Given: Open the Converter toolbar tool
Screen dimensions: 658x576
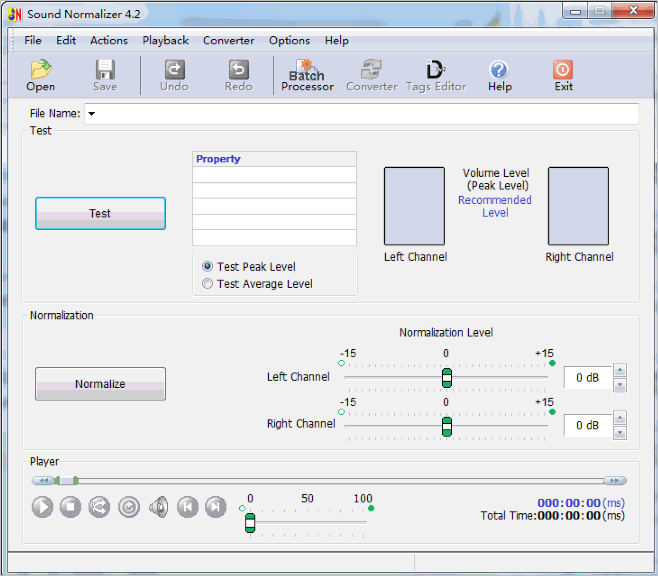Looking at the screenshot, I should tap(372, 76).
